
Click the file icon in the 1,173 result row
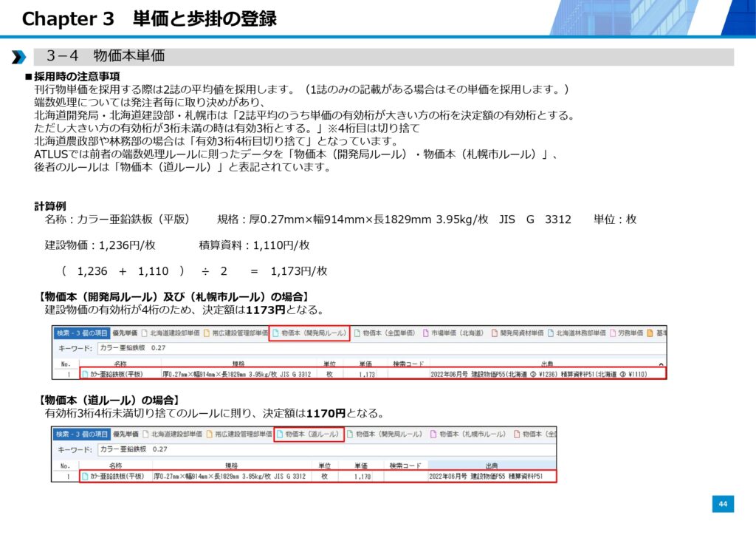point(85,375)
